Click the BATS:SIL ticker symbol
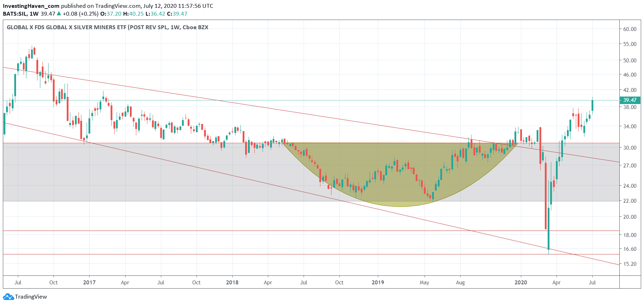The image size is (644, 305). [15, 14]
